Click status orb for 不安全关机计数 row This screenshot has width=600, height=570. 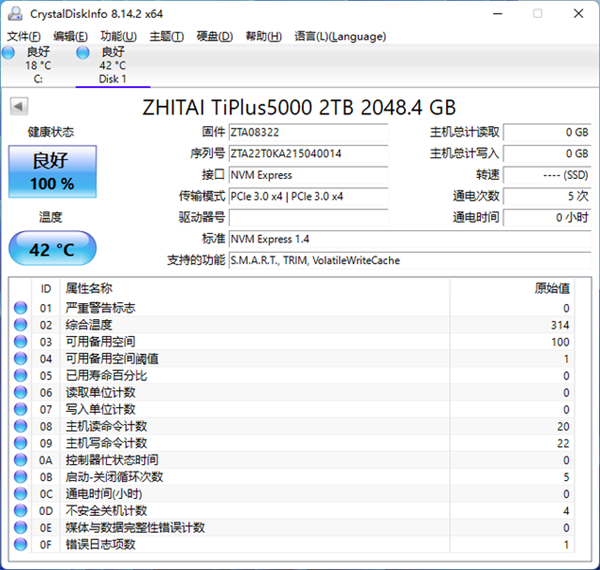point(20,511)
